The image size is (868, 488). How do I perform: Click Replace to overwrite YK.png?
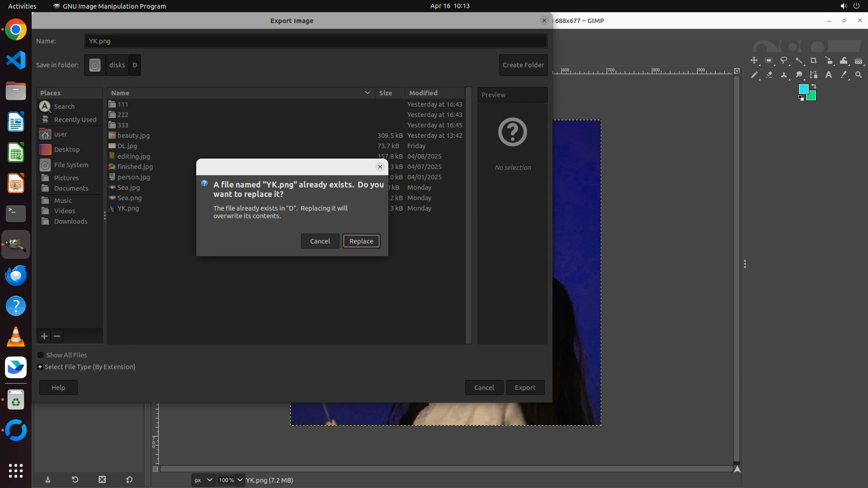click(361, 241)
